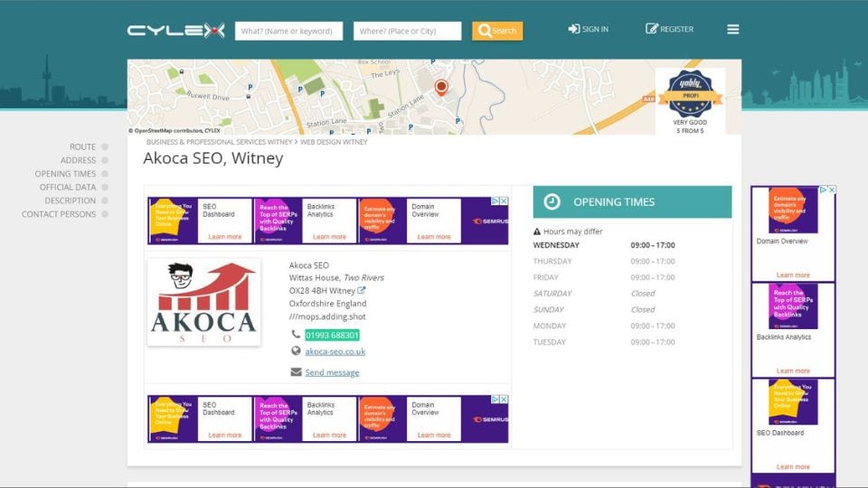
Task: Click the Yably Profi rating badge
Action: tap(690, 94)
